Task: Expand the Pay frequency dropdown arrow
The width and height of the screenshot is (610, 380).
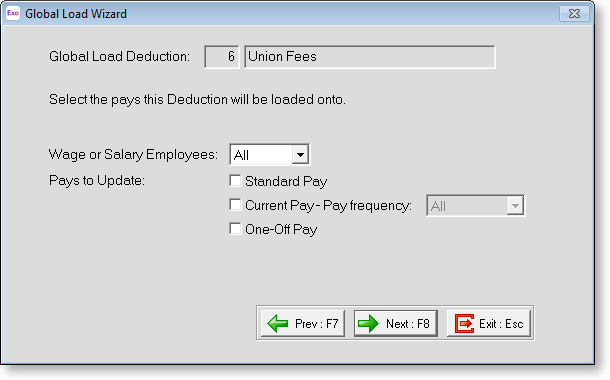Action: click(515, 206)
